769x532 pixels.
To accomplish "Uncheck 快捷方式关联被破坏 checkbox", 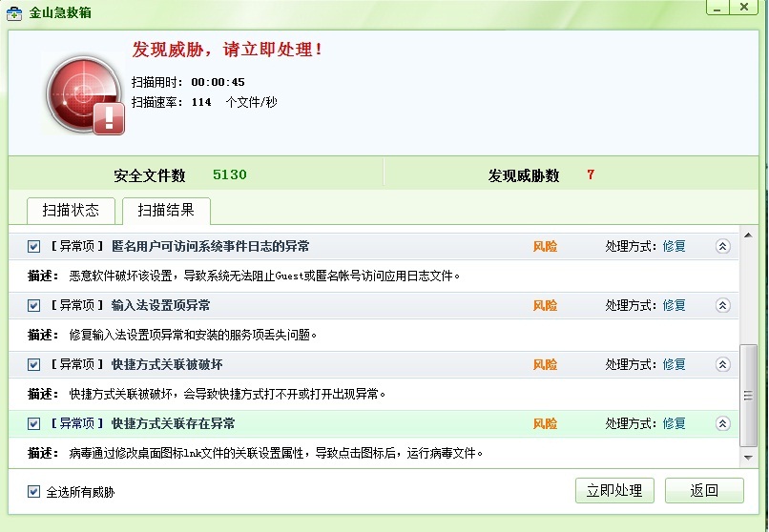I will point(33,364).
